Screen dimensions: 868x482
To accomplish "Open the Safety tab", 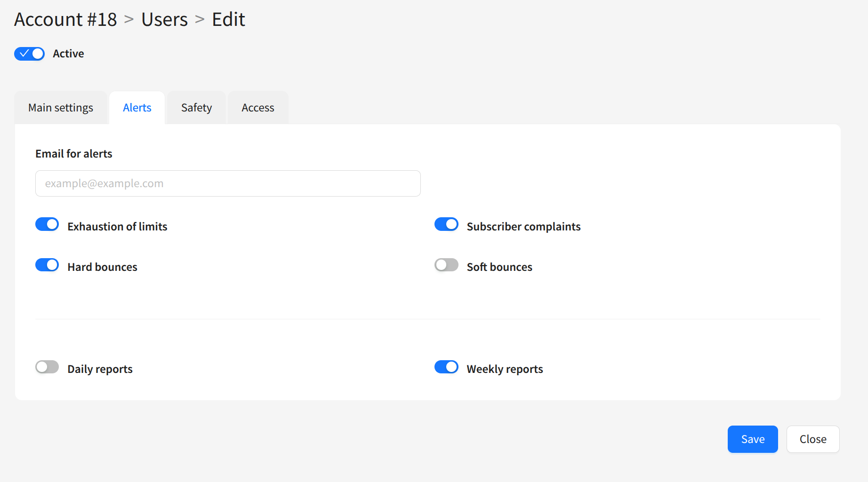I will click(x=196, y=108).
